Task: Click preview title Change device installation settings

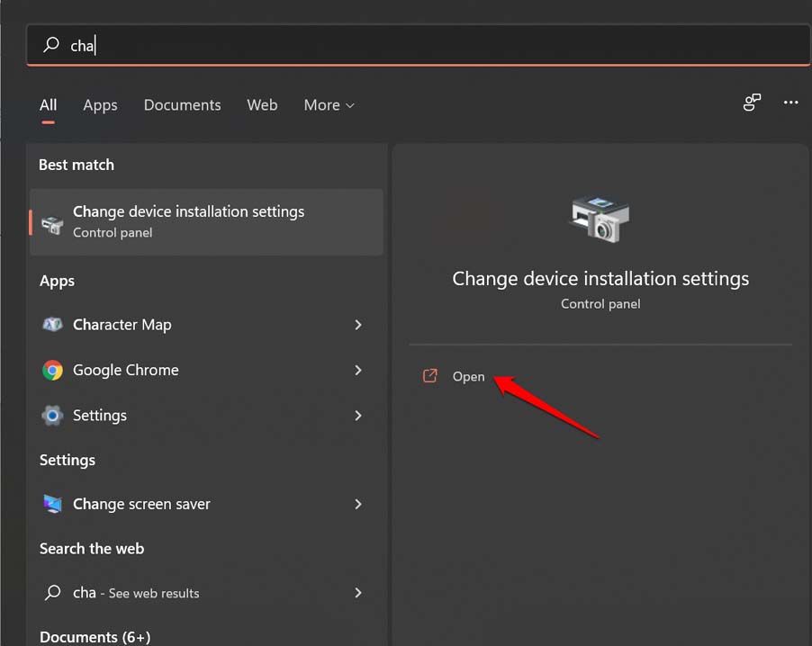Action: (600, 279)
